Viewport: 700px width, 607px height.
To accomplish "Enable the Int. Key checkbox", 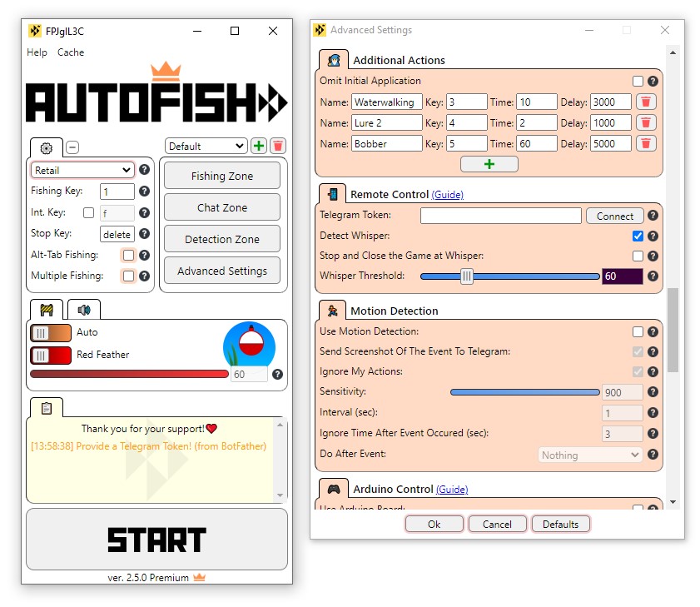I will pyautogui.click(x=88, y=212).
